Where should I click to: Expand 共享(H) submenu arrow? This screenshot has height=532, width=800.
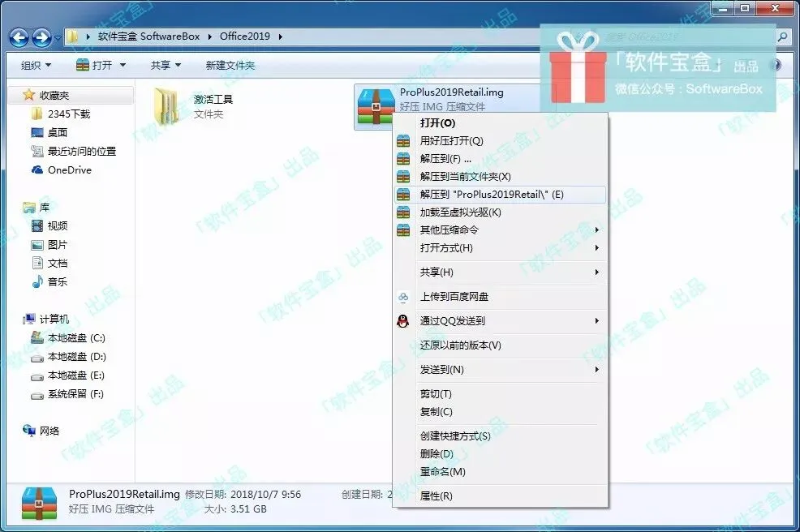pyautogui.click(x=596, y=272)
